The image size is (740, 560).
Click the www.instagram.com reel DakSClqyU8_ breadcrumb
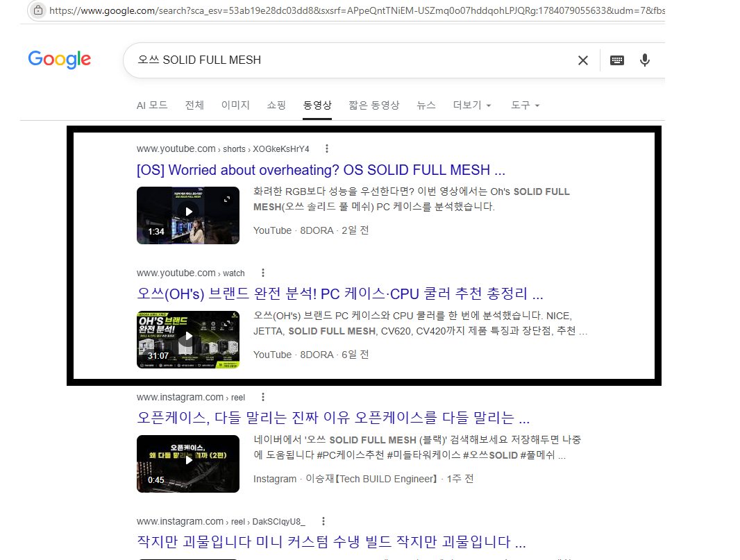[221, 521]
